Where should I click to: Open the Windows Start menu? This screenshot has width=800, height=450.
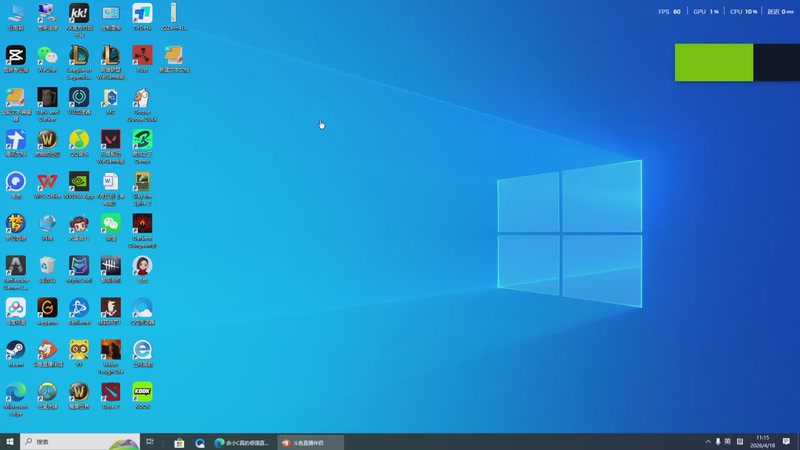(10, 442)
